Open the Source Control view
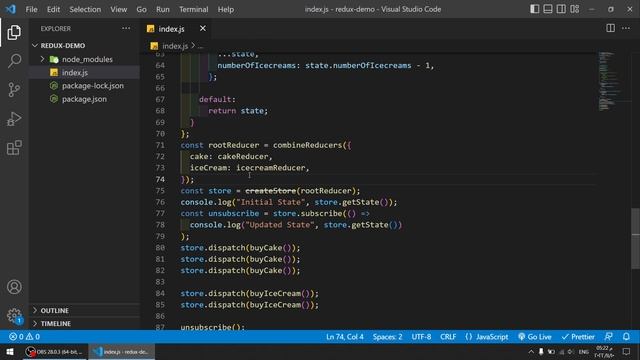640x360 pixels. coord(14,90)
